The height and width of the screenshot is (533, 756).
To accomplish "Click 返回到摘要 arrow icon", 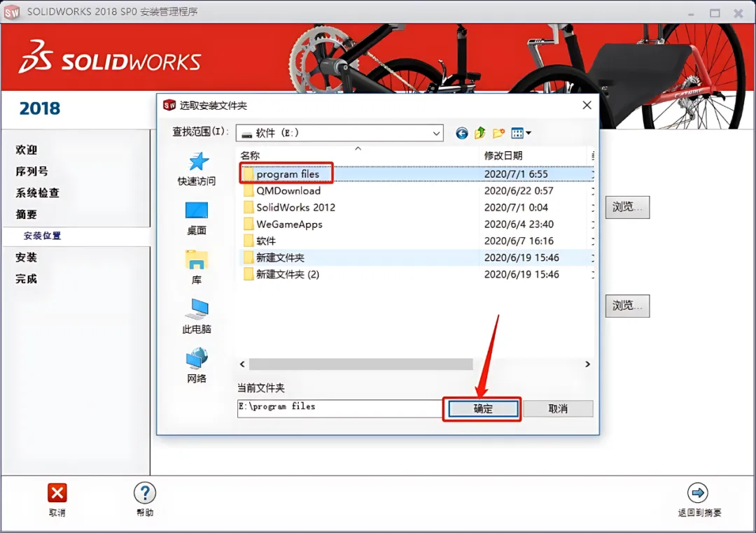I will pyautogui.click(x=698, y=493).
